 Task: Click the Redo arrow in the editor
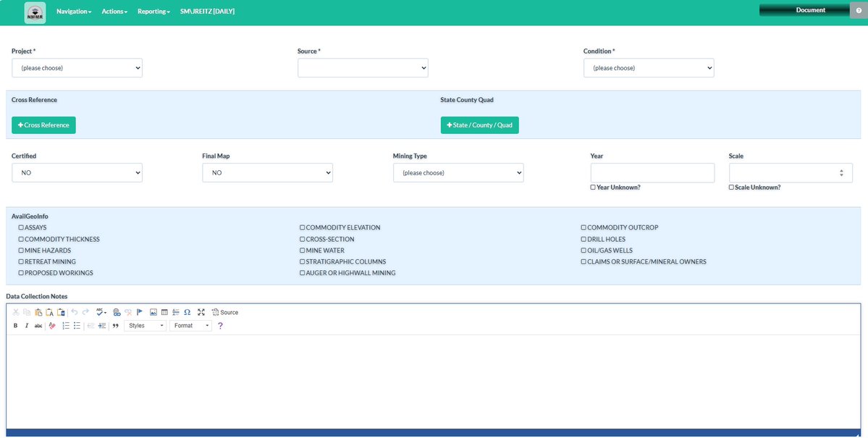click(85, 312)
